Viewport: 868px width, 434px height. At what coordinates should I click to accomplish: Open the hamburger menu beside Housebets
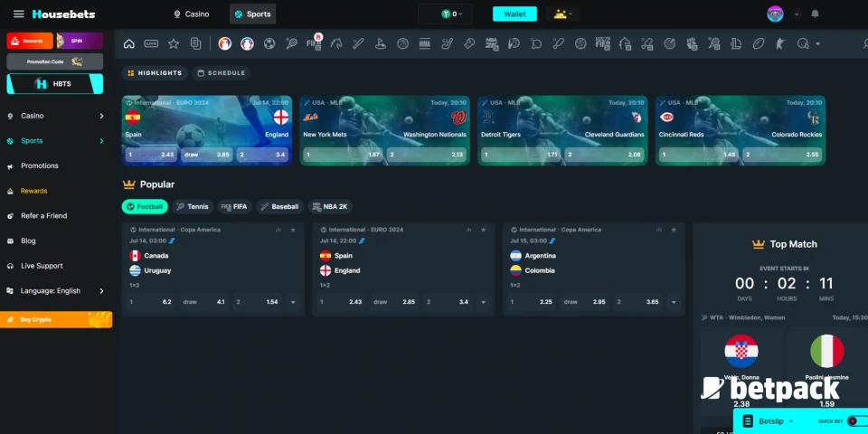click(19, 14)
